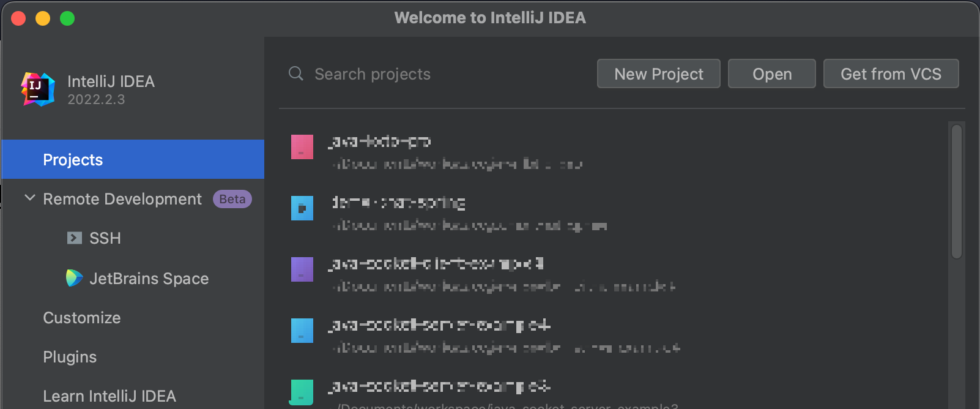Open the Plugins section
980x409 pixels.
70,357
